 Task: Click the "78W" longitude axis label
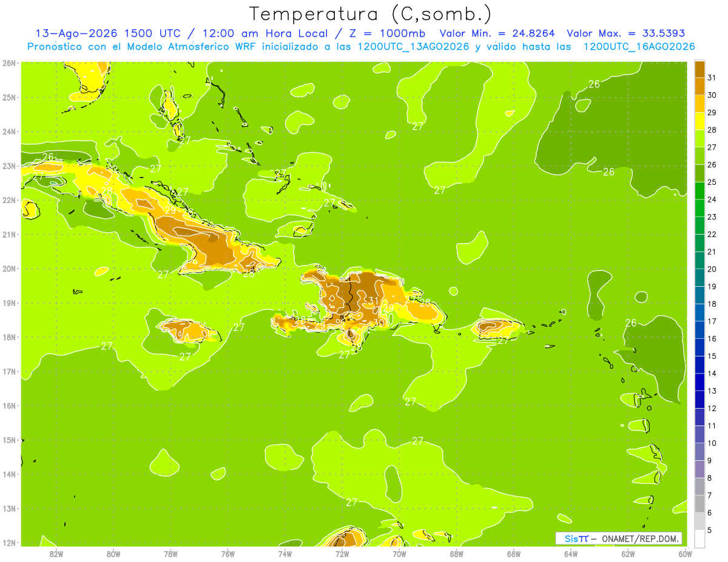[170, 554]
